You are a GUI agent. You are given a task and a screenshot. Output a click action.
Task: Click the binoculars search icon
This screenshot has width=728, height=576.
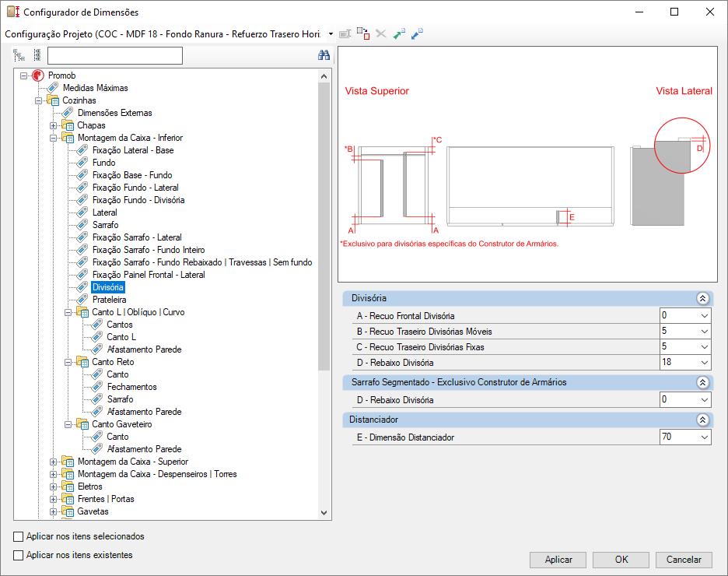(x=324, y=55)
